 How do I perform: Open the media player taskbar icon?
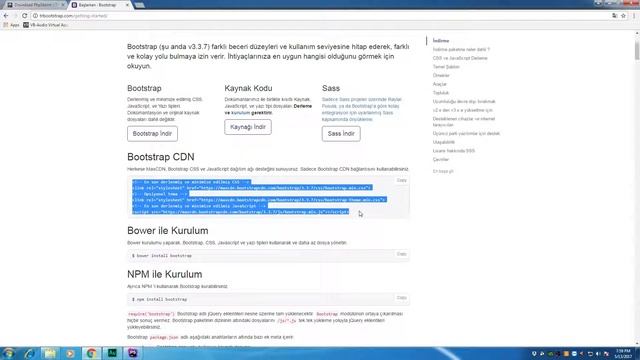click(x=70, y=353)
